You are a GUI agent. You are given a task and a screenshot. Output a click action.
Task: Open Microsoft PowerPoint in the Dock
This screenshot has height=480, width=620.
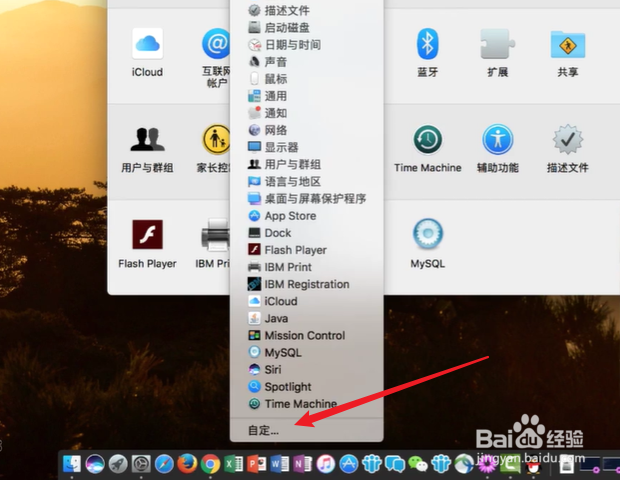(257, 464)
